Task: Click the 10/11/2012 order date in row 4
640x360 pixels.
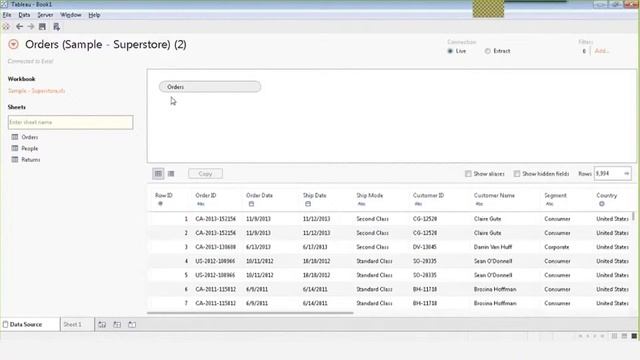Action: (260, 261)
